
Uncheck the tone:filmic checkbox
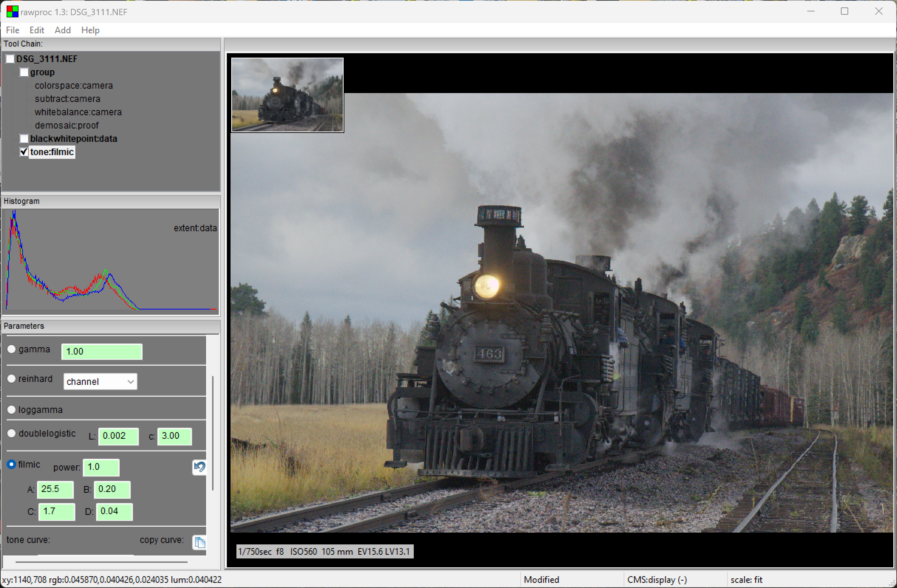pyautogui.click(x=24, y=152)
